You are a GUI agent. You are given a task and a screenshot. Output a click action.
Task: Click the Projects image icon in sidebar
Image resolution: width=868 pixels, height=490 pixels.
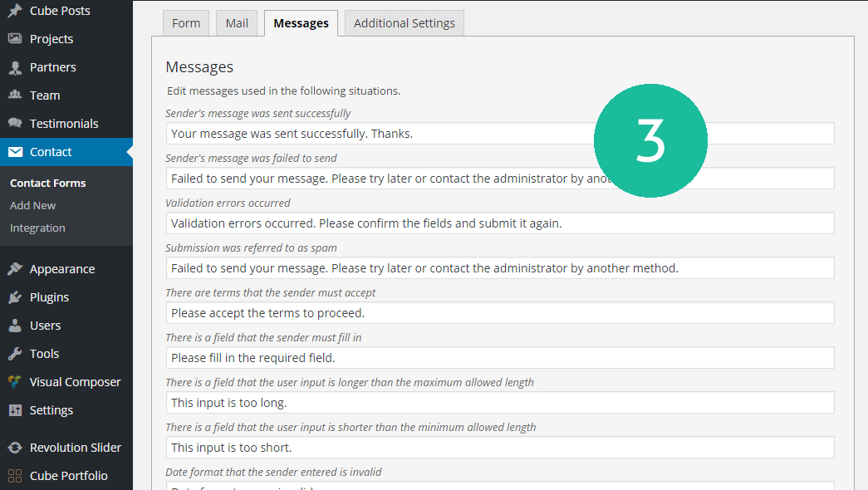pos(15,39)
